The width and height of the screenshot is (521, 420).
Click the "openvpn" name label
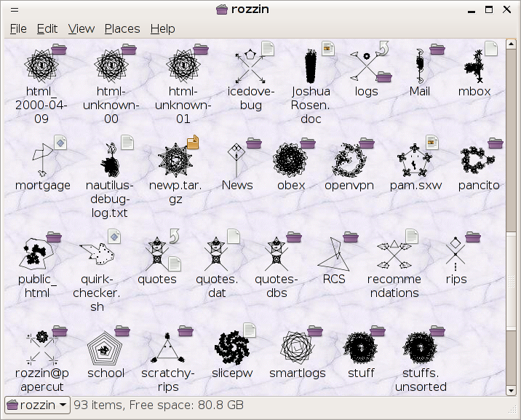pos(349,186)
